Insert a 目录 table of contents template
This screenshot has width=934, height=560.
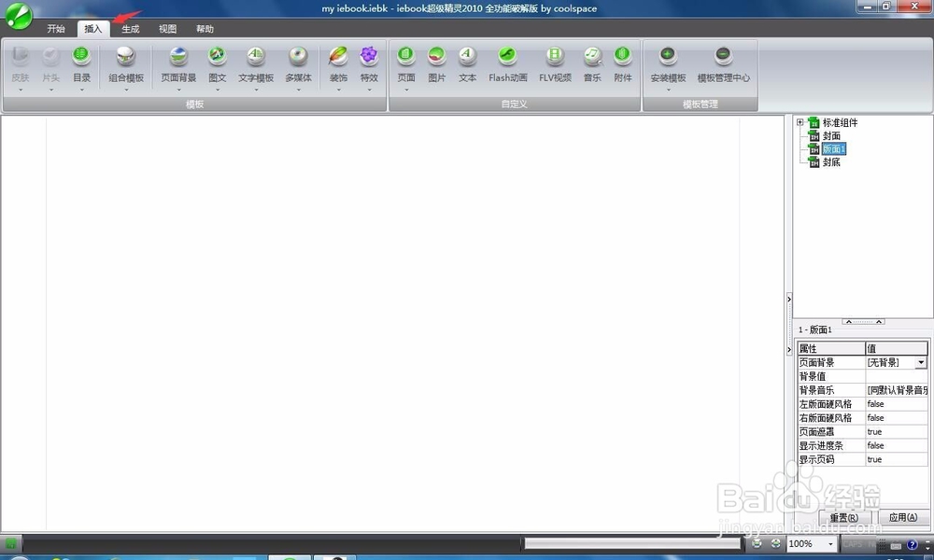pyautogui.click(x=81, y=64)
